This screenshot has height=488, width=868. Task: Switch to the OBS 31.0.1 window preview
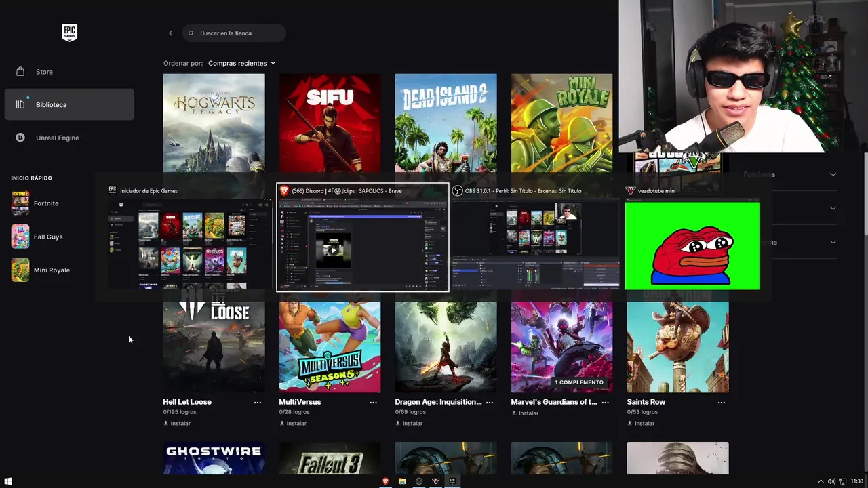(x=536, y=237)
